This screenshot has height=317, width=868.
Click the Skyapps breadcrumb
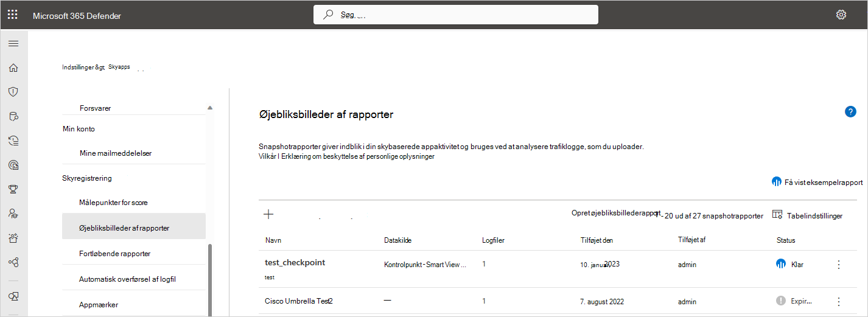[119, 67]
